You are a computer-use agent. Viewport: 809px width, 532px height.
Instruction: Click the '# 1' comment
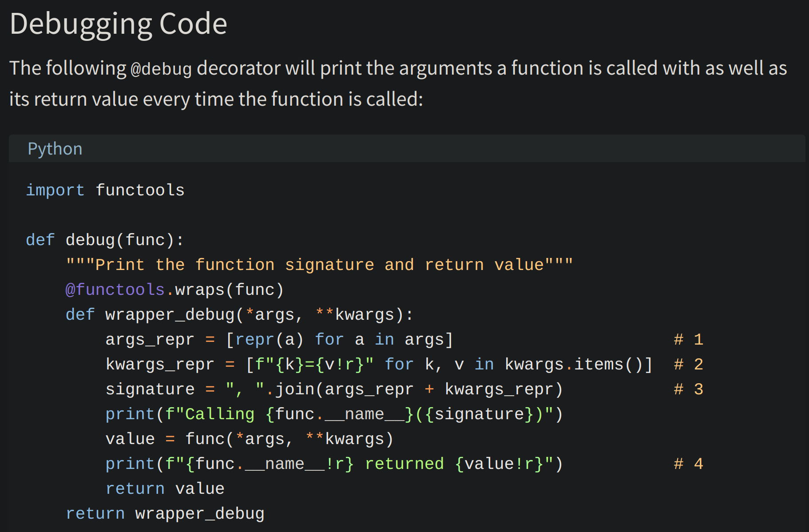(689, 339)
